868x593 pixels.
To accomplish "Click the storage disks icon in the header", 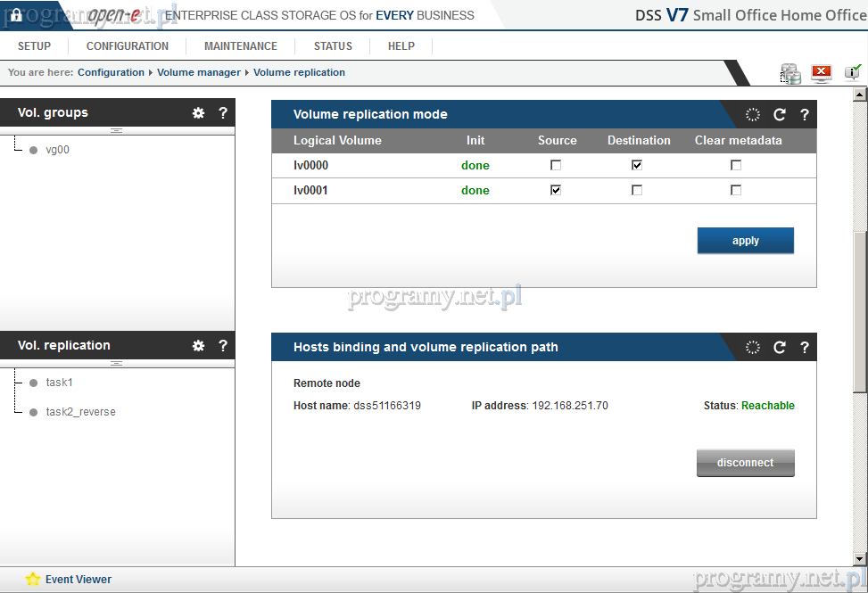I will point(790,74).
